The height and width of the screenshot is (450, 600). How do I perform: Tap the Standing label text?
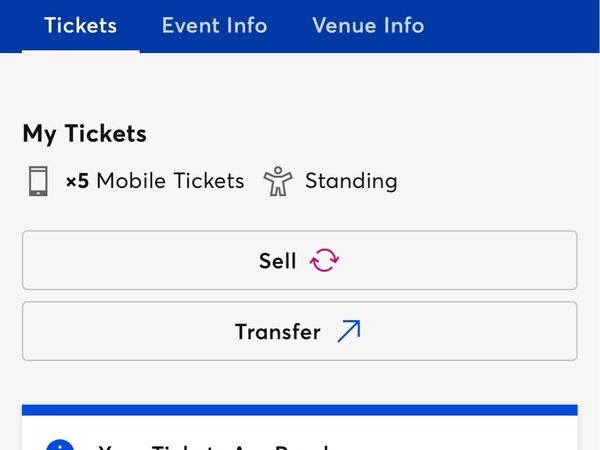click(x=350, y=181)
